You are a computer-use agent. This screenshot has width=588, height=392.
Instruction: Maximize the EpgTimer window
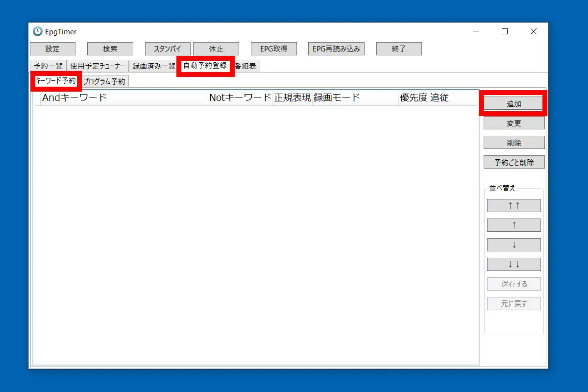tap(505, 31)
